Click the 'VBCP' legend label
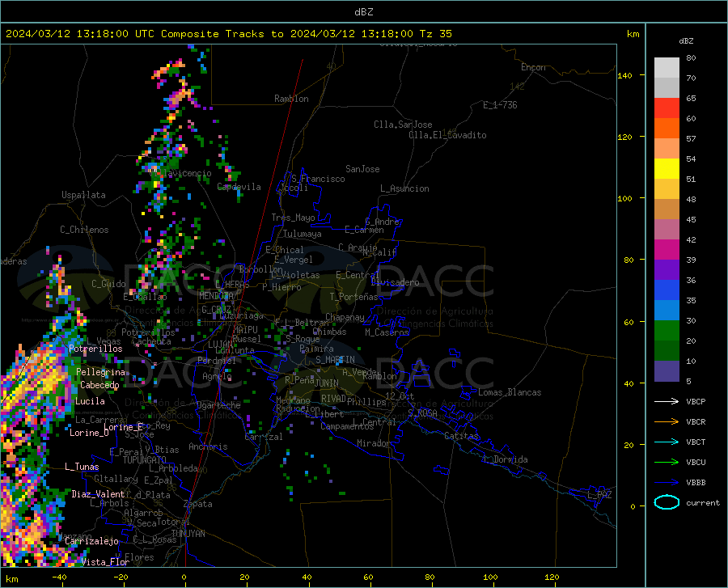 [696, 401]
